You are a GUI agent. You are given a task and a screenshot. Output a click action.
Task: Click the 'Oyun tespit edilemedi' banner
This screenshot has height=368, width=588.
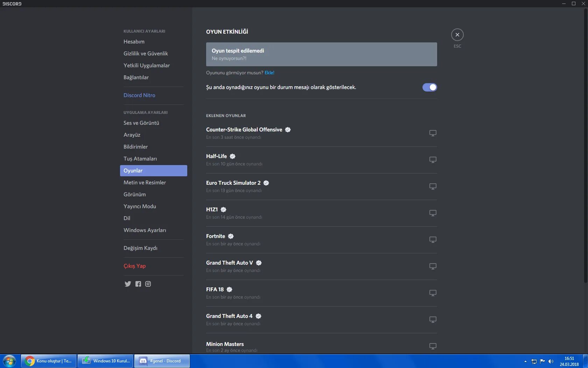(x=321, y=54)
